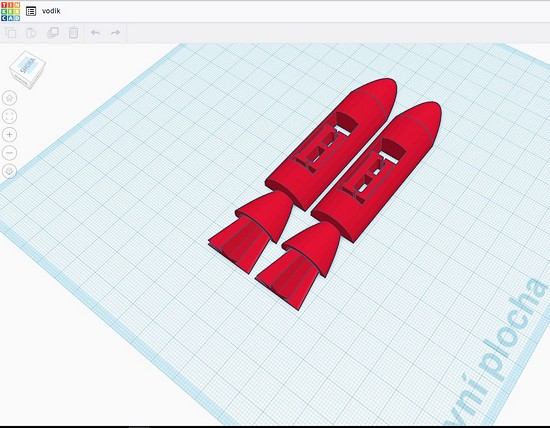Click the Tinkercad logo
The height and width of the screenshot is (428, 550).
tap(10, 11)
